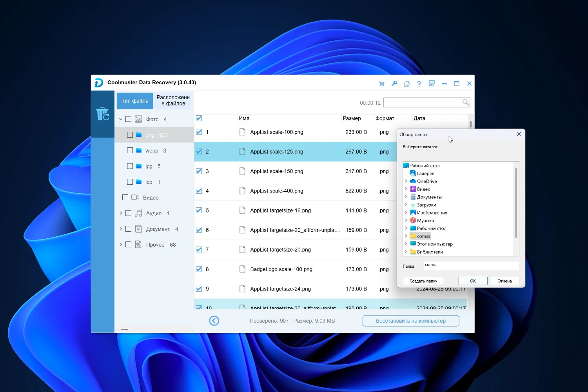
Task: Uncheck row 1 AppList.scale-100.png checkbox
Action: click(199, 132)
